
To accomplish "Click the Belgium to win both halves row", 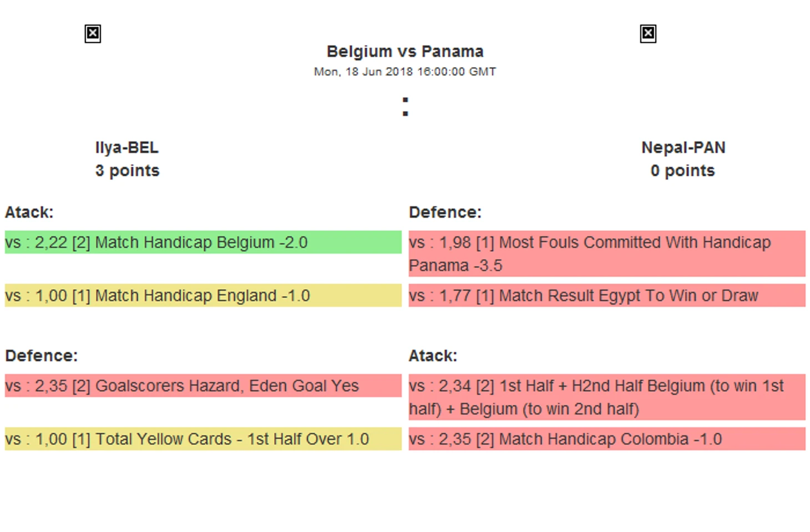I will tap(607, 397).
